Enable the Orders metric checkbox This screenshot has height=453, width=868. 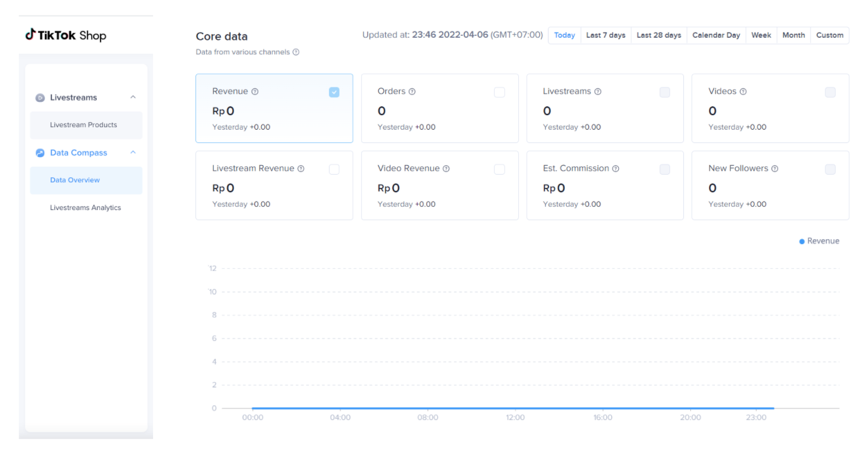(x=499, y=92)
